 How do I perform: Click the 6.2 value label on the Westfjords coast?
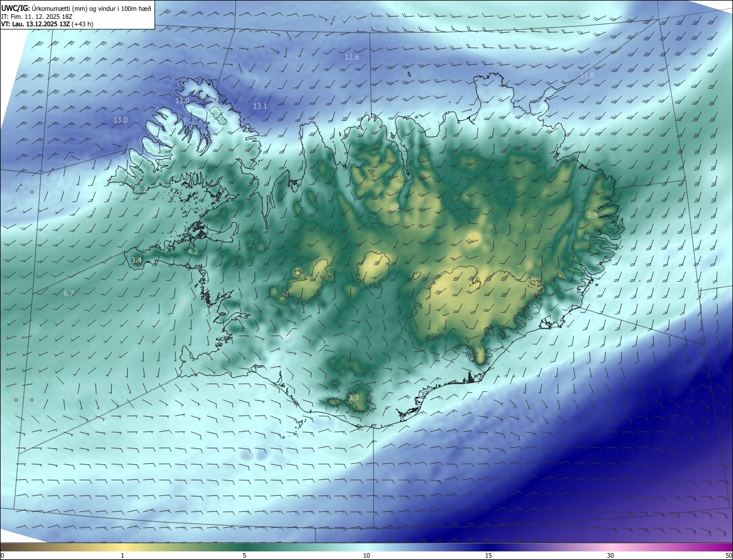[142, 189]
